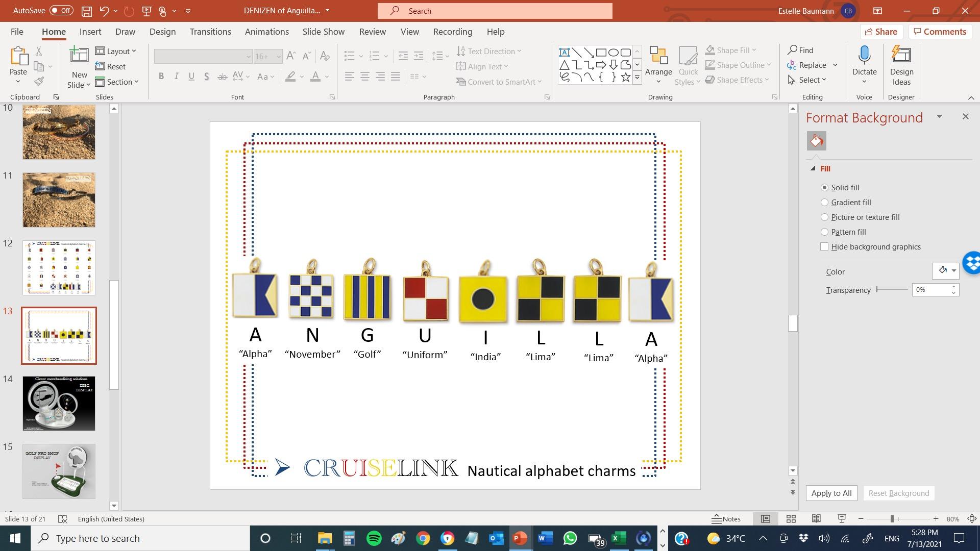Select the Text Box shape
The image size is (980, 551).
pos(565,52)
